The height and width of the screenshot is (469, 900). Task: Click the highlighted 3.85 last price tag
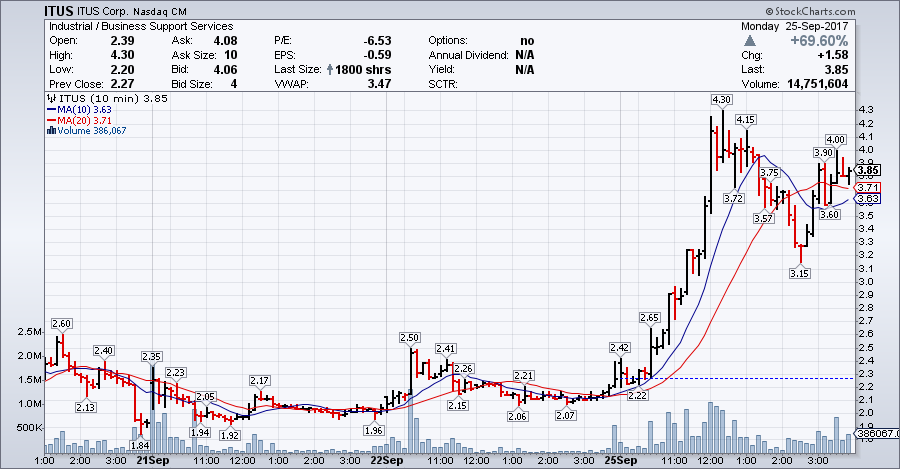coord(867,169)
